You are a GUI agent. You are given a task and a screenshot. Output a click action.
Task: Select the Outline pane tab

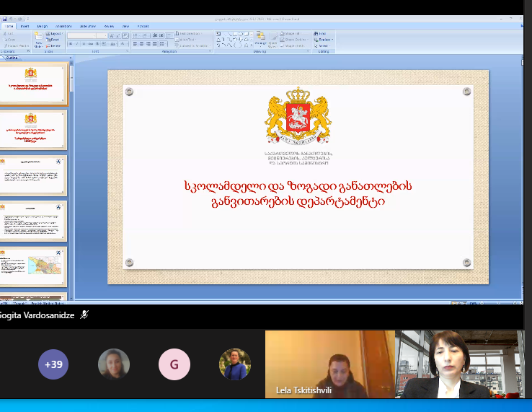(12, 58)
